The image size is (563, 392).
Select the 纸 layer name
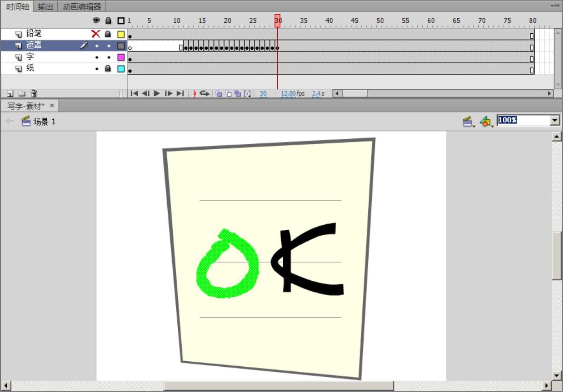30,68
